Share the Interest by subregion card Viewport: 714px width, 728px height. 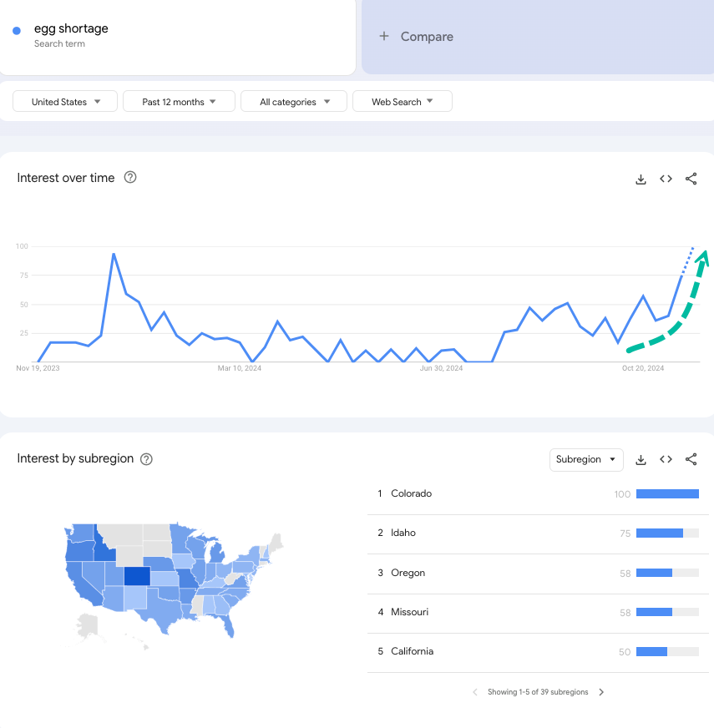coord(691,459)
